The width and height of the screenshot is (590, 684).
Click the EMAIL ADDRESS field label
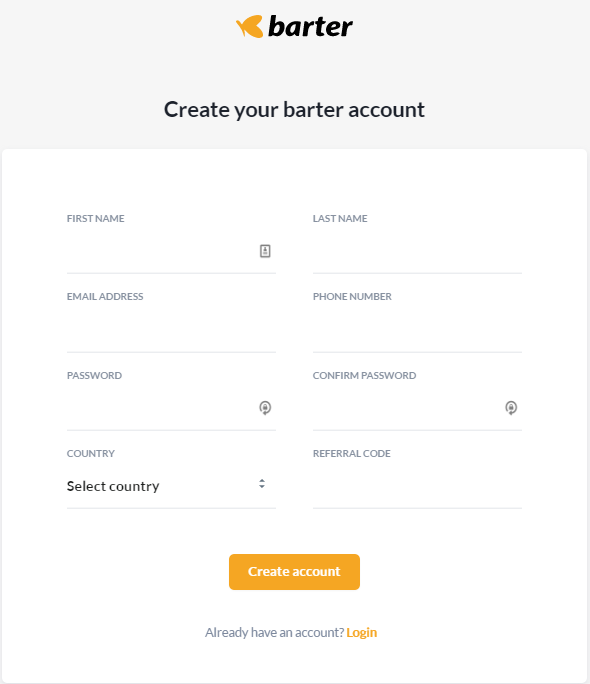point(105,297)
